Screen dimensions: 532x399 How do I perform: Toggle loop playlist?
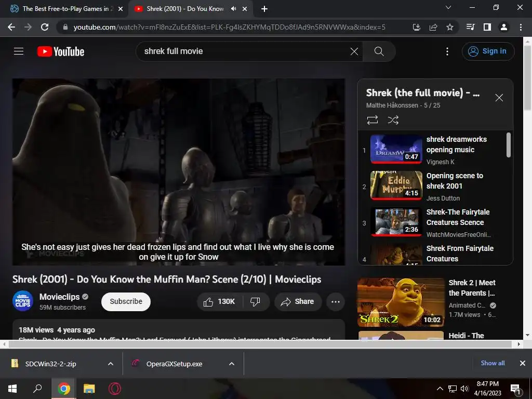click(372, 120)
